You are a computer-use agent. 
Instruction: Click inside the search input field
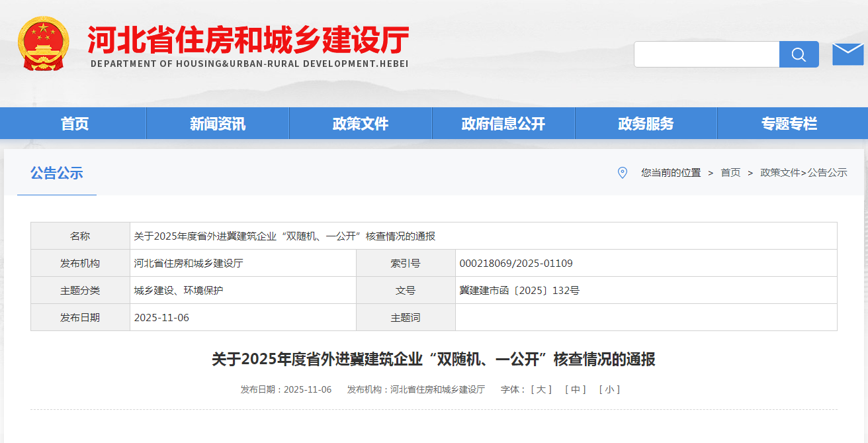click(x=706, y=54)
